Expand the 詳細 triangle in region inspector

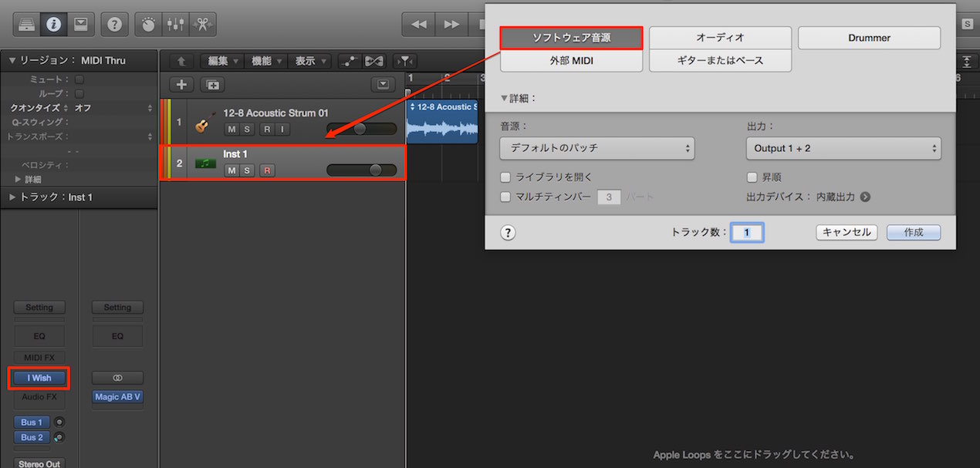19,179
